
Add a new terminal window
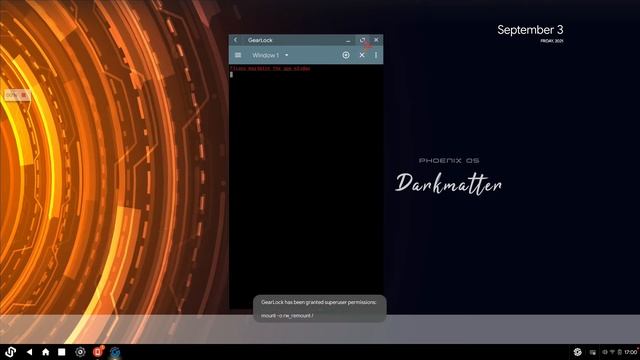coord(346,55)
